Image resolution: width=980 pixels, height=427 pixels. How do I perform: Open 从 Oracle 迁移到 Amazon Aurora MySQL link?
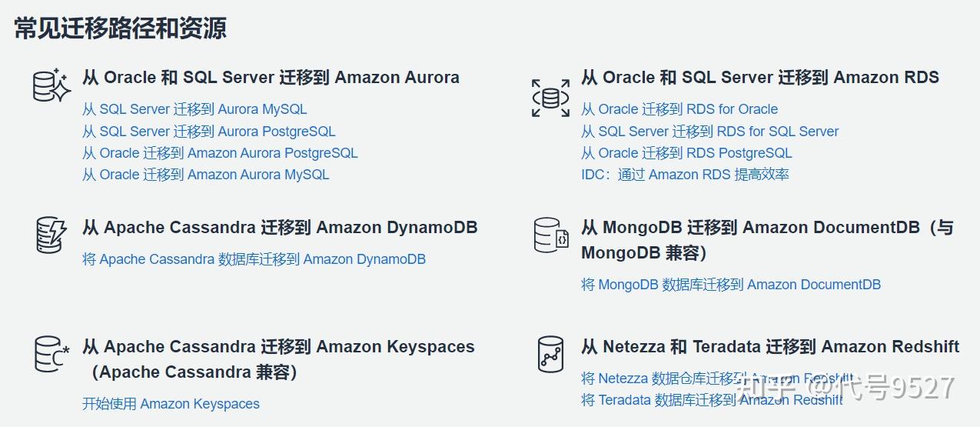click(205, 175)
